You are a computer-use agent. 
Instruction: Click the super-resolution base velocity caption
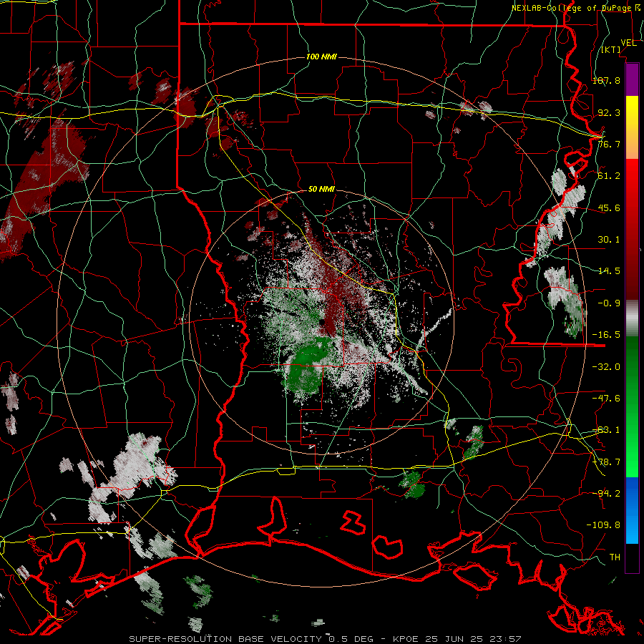pyautogui.click(x=326, y=639)
